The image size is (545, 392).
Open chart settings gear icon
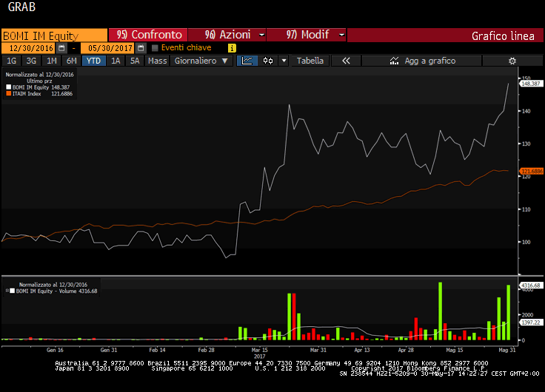pos(511,61)
